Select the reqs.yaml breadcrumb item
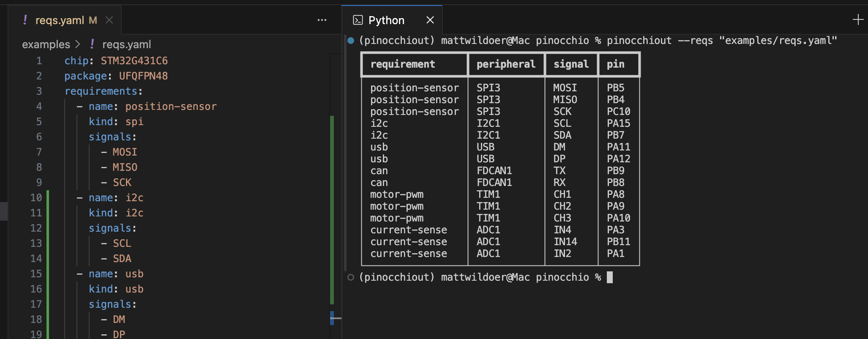Screen dimensions: 868x339 pyautogui.click(x=126, y=44)
